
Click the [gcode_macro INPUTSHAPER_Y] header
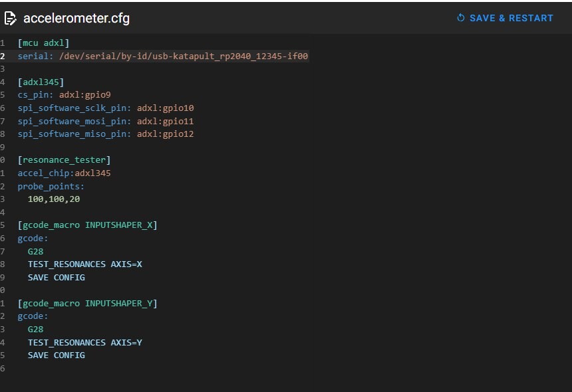click(88, 304)
